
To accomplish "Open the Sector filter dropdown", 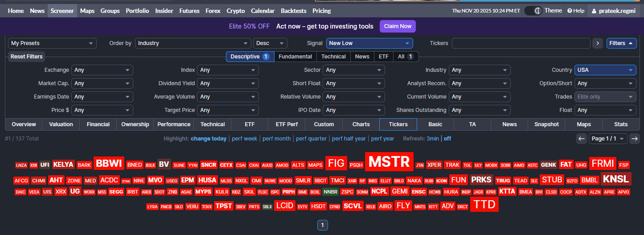I will [354, 70].
